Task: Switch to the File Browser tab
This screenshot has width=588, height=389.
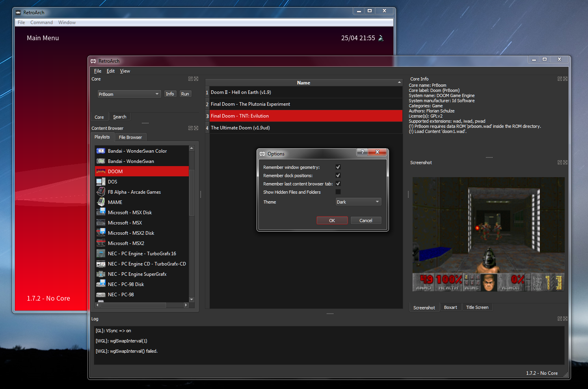Action: [x=130, y=137]
